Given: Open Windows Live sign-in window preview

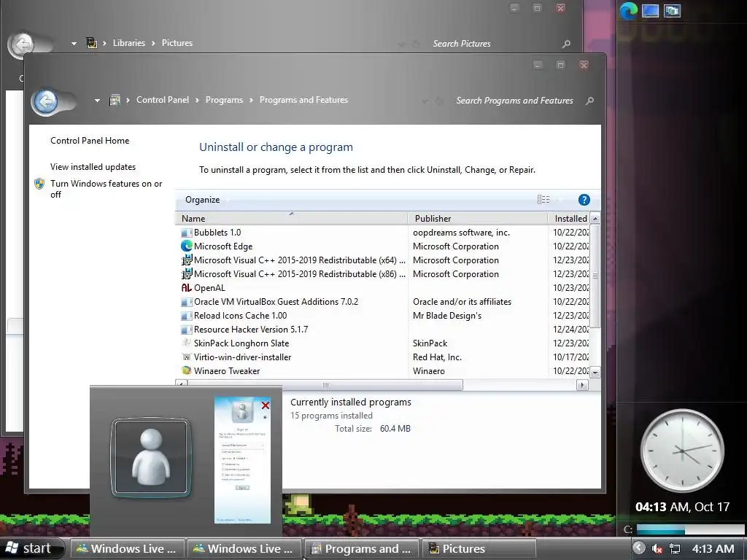Looking at the screenshot, I should click(x=242, y=460).
